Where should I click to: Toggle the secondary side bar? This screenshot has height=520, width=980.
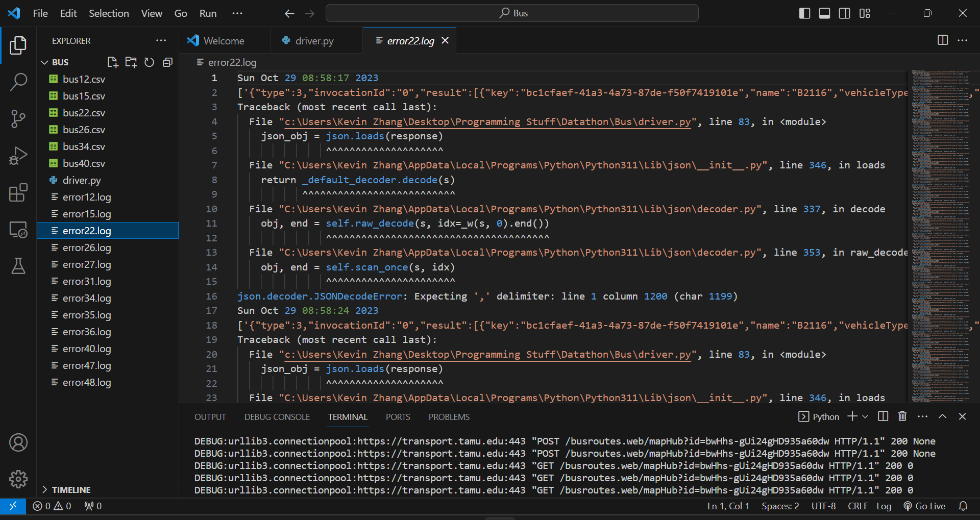[x=844, y=13]
